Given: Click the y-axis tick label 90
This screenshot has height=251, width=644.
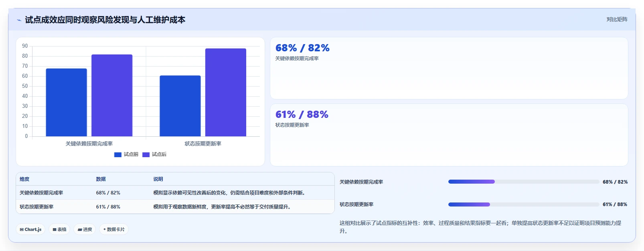Looking at the screenshot, I should 25,46.
